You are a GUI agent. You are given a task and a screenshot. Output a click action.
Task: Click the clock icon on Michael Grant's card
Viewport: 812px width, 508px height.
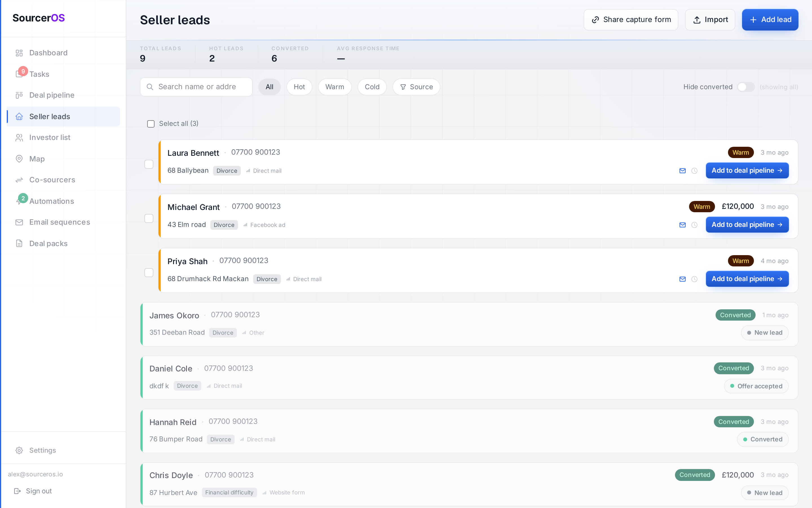[694, 225]
